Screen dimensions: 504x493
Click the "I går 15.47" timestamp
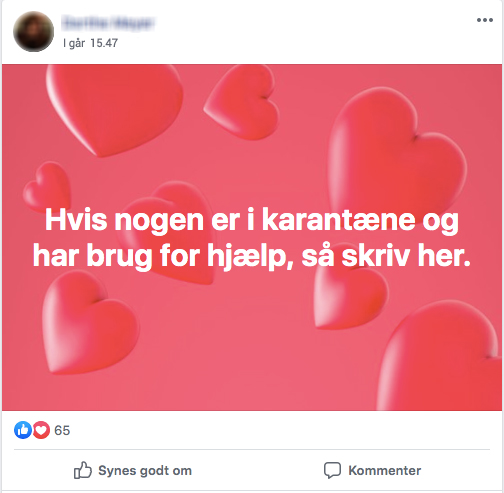(90, 43)
